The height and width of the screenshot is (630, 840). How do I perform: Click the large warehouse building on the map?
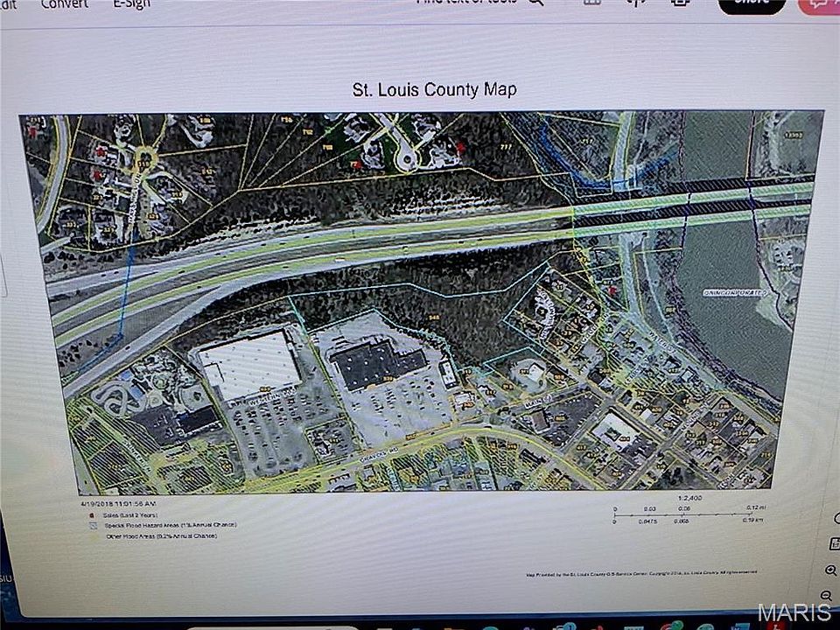point(248,362)
